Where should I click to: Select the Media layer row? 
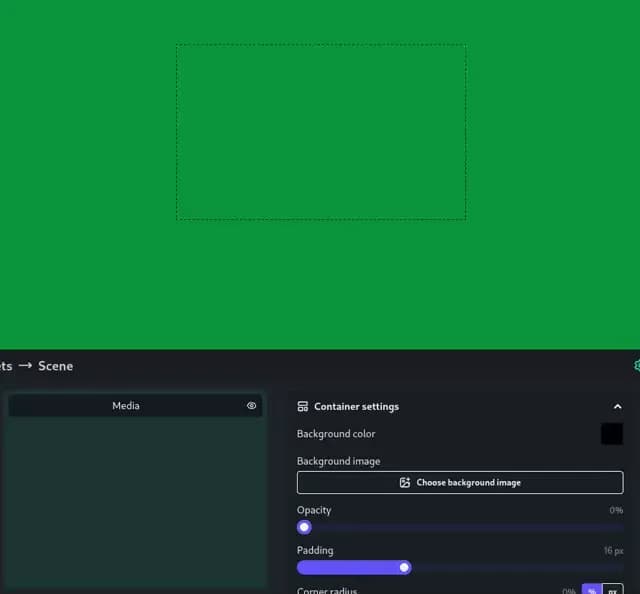[x=135, y=405]
